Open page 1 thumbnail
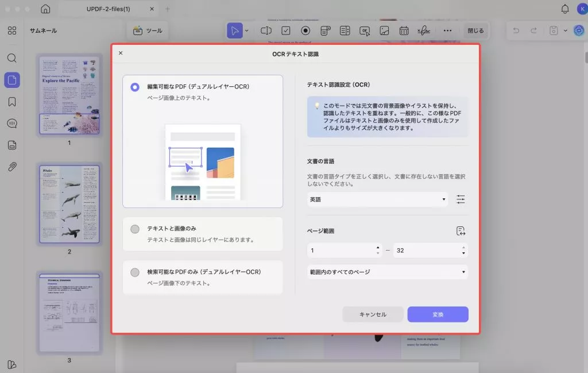Viewport: 588px width, 373px height. pos(69,95)
